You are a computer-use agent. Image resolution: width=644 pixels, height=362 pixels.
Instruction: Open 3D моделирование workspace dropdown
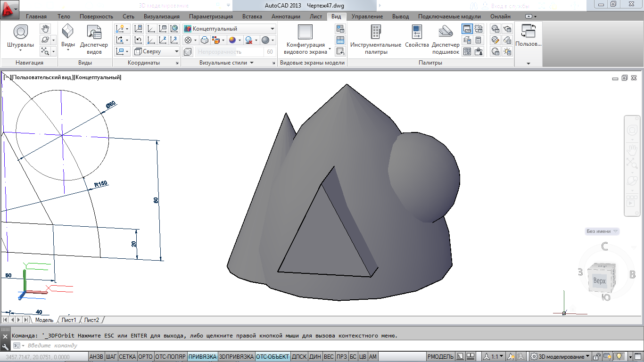560,357
